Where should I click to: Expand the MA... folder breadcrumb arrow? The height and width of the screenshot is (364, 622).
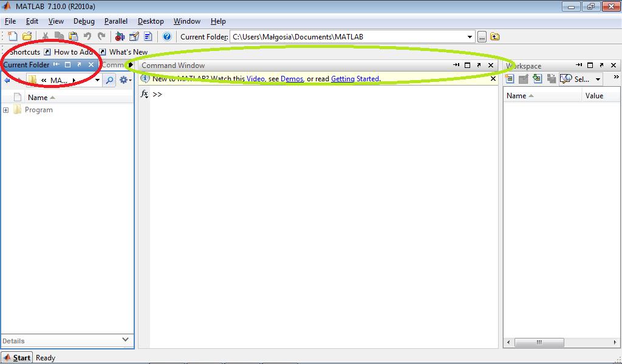(74, 81)
